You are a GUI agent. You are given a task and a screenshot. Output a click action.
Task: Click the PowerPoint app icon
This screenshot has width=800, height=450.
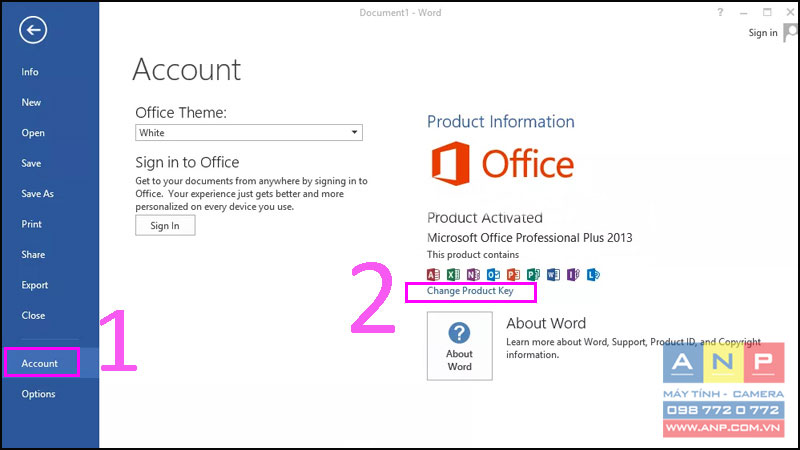pos(513,274)
